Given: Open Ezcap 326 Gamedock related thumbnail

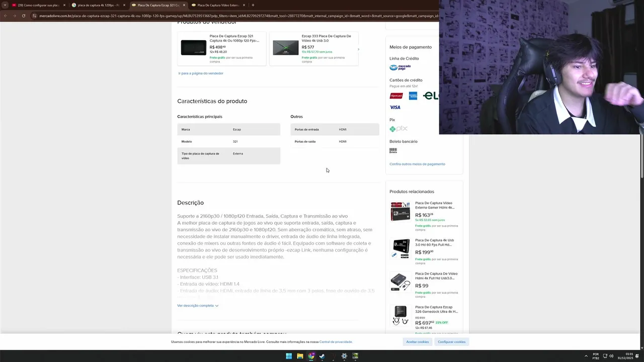Looking at the screenshot, I should pyautogui.click(x=400, y=315).
